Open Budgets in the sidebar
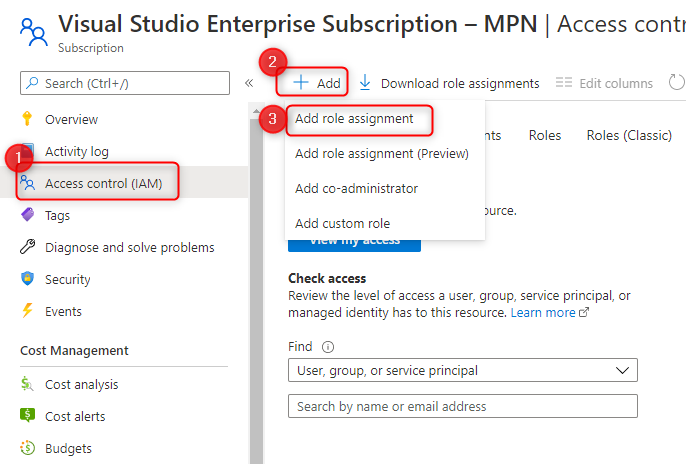 [68, 448]
